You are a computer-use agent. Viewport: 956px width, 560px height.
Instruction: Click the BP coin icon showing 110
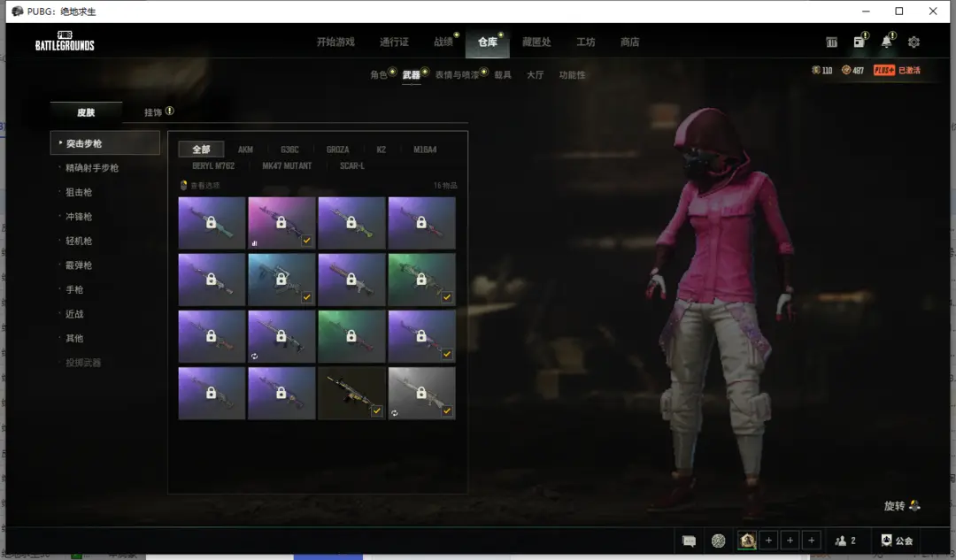(815, 70)
